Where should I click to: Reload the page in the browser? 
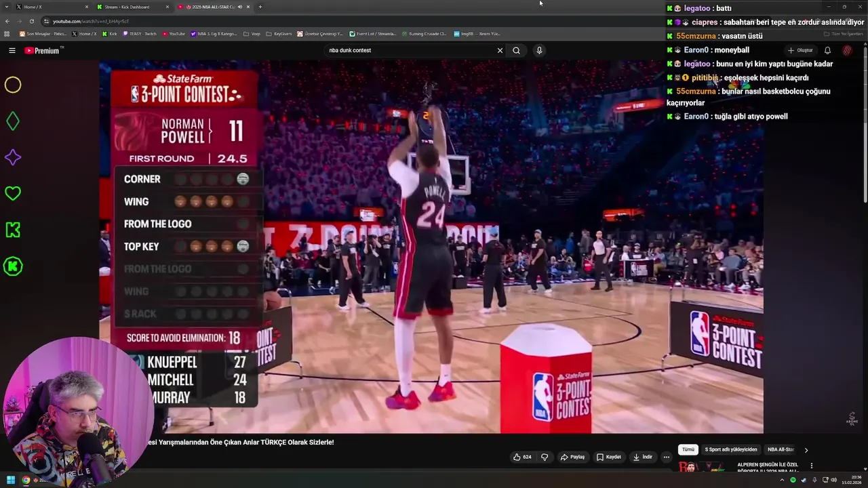click(31, 21)
